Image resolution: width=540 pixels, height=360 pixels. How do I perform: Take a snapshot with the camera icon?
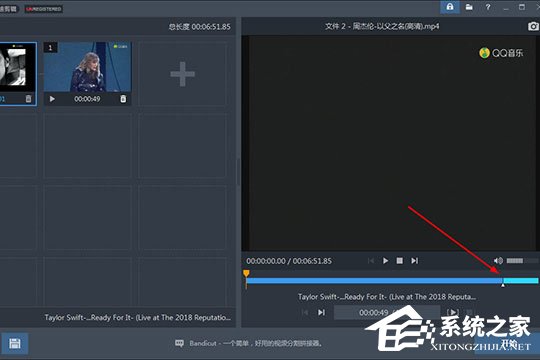[533, 26]
